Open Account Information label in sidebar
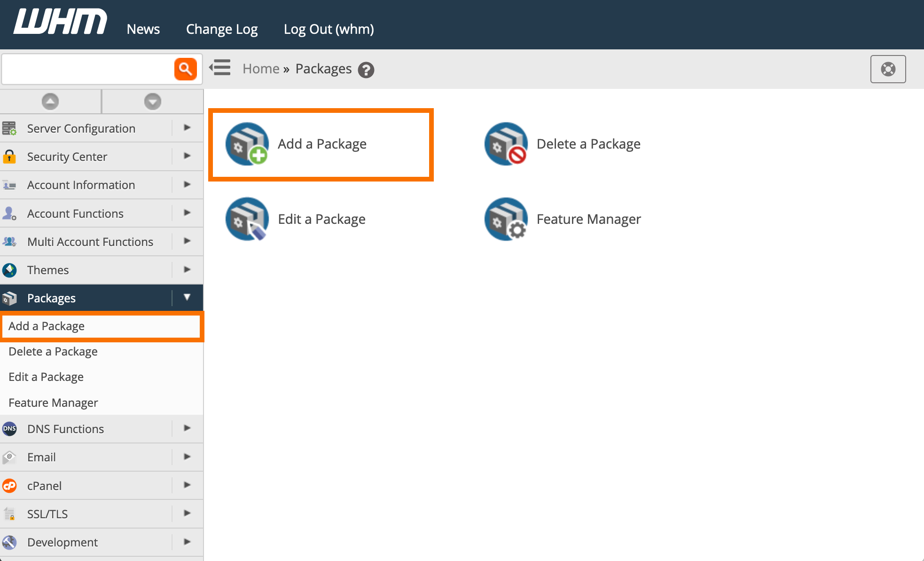924x561 pixels. [x=81, y=185]
